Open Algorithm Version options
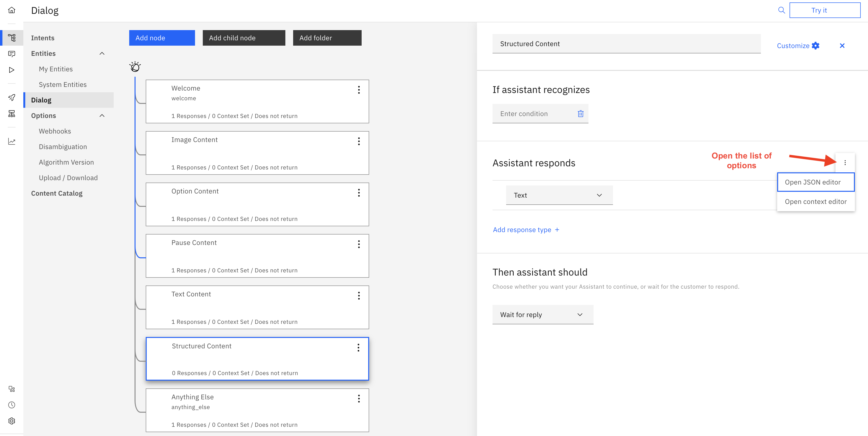This screenshot has height=436, width=868. pyautogui.click(x=66, y=162)
